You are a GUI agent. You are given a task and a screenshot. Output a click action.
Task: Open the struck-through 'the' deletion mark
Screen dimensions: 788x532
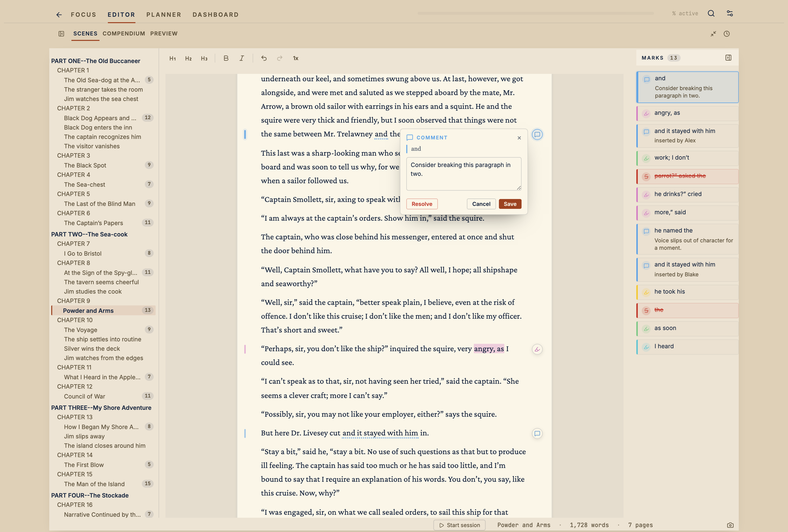pyautogui.click(x=687, y=310)
